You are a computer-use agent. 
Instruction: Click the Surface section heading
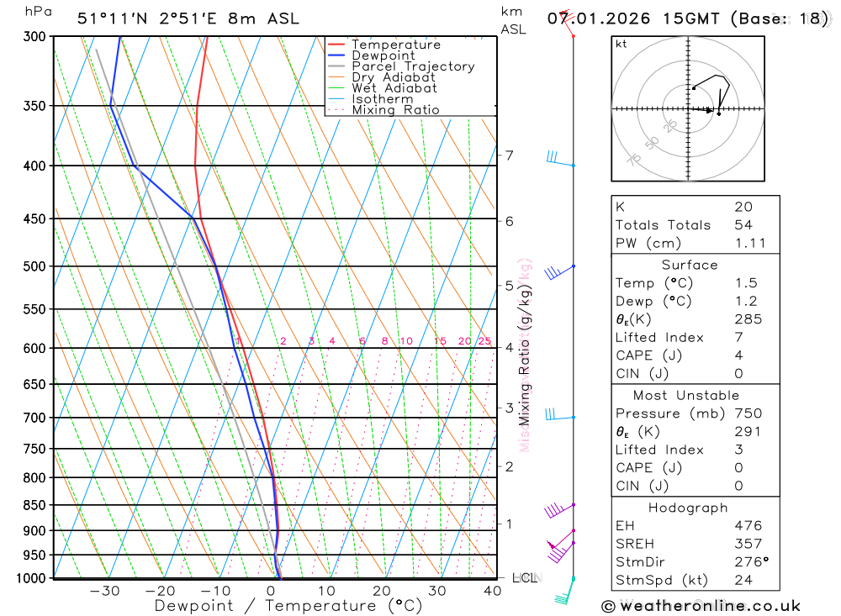(690, 265)
